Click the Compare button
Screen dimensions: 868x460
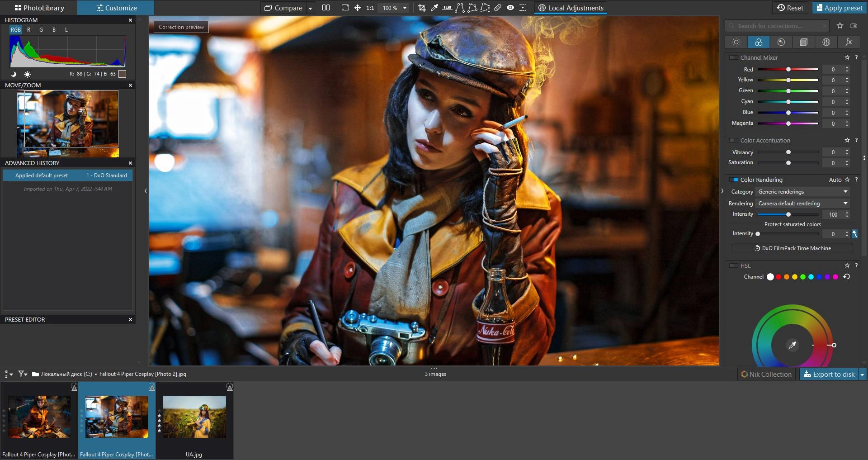pyautogui.click(x=283, y=8)
